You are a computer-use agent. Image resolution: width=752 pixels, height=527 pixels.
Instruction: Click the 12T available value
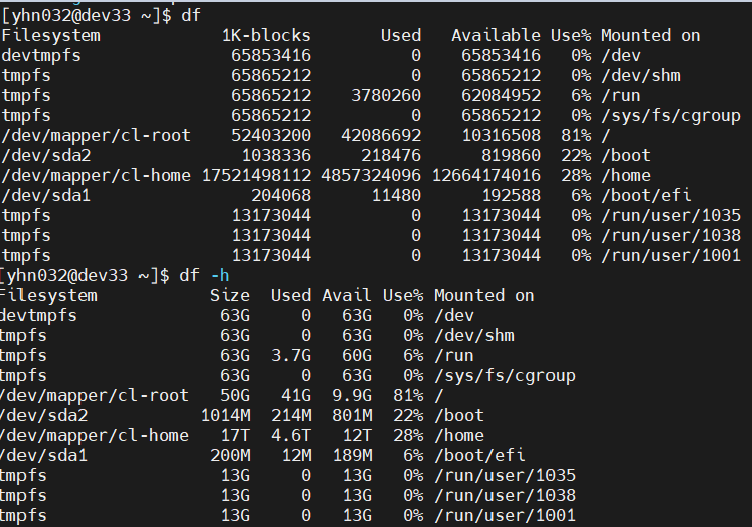(x=357, y=435)
